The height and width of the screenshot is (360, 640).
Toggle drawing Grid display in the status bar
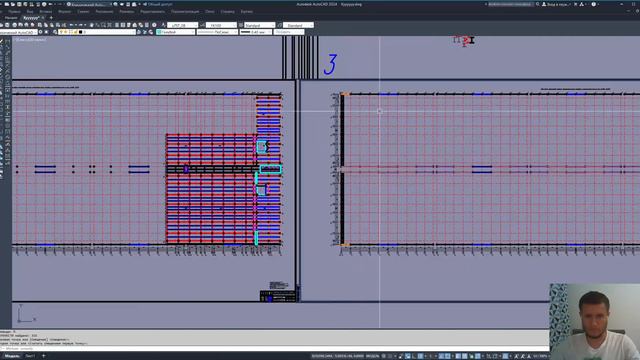tap(384, 356)
